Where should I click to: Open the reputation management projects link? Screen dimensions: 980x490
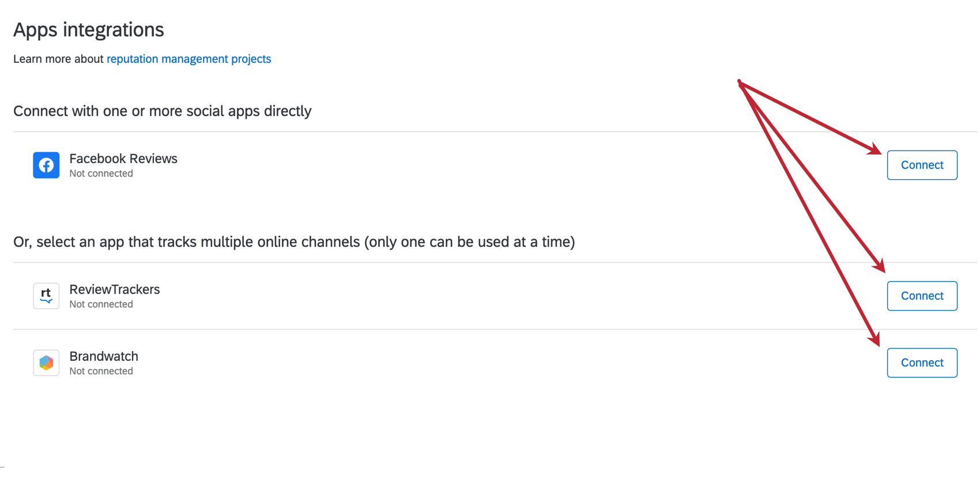189,59
